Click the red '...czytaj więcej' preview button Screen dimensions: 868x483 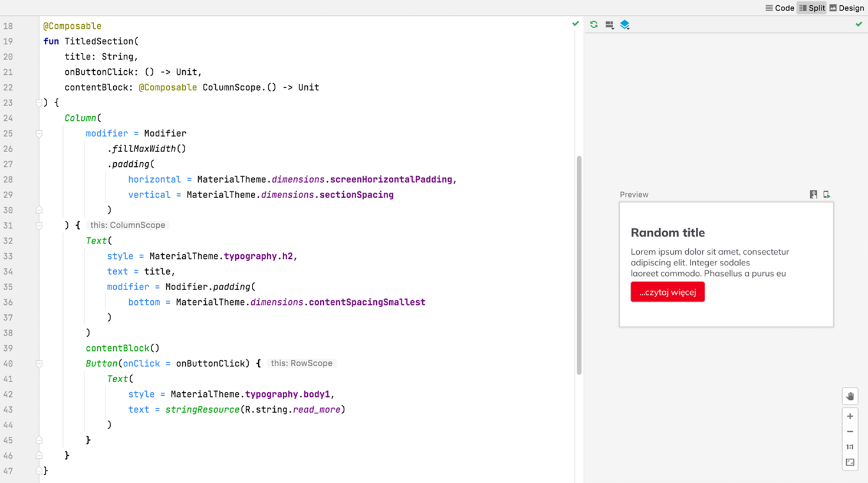click(668, 292)
